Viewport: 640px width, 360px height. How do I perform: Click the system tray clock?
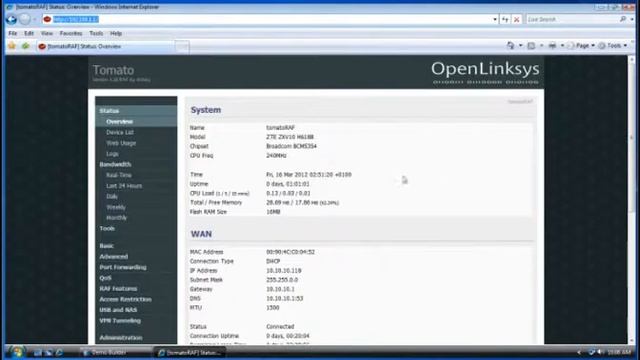point(619,352)
